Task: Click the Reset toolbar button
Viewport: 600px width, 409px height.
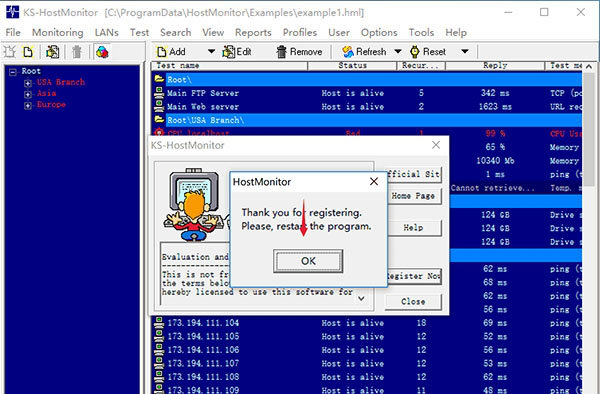Action: point(428,52)
